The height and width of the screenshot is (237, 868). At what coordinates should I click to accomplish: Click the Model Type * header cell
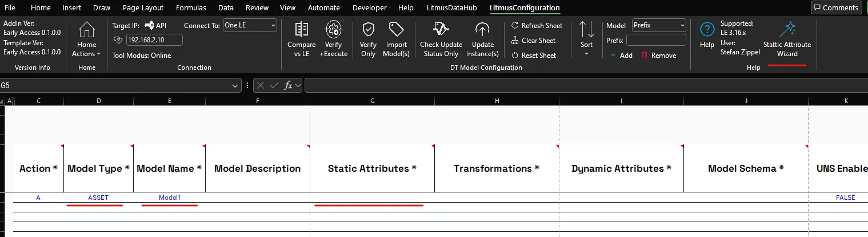point(99,168)
